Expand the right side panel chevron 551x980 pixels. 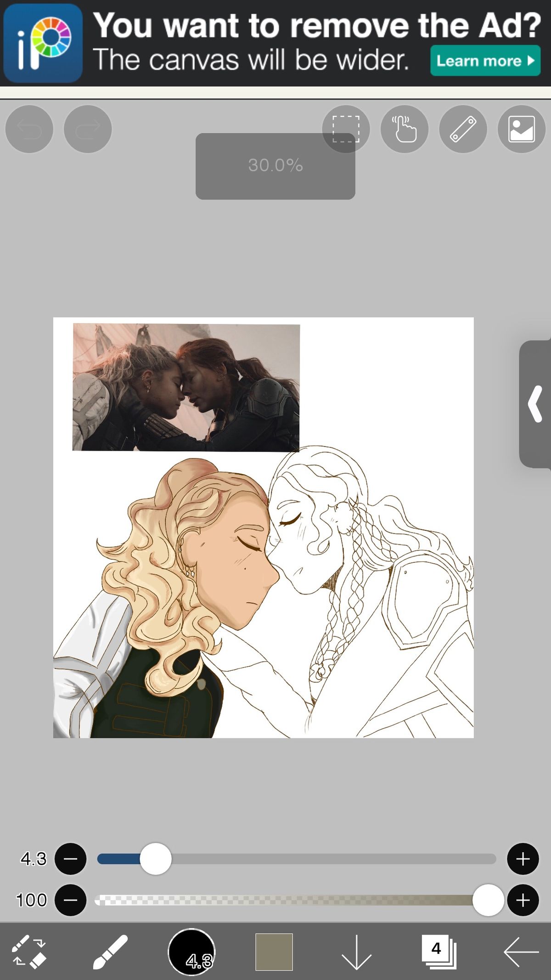pyautogui.click(x=535, y=404)
